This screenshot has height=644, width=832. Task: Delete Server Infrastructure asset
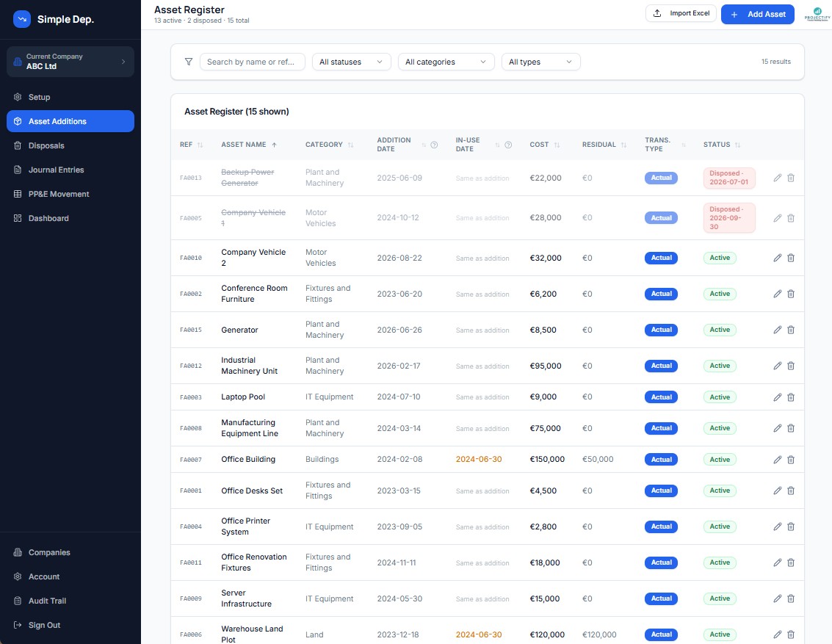(791, 598)
